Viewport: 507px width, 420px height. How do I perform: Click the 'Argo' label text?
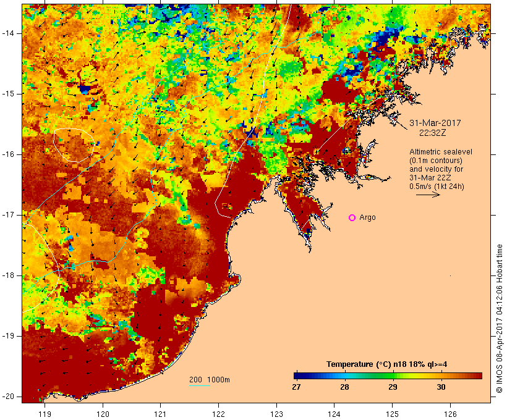368,217
